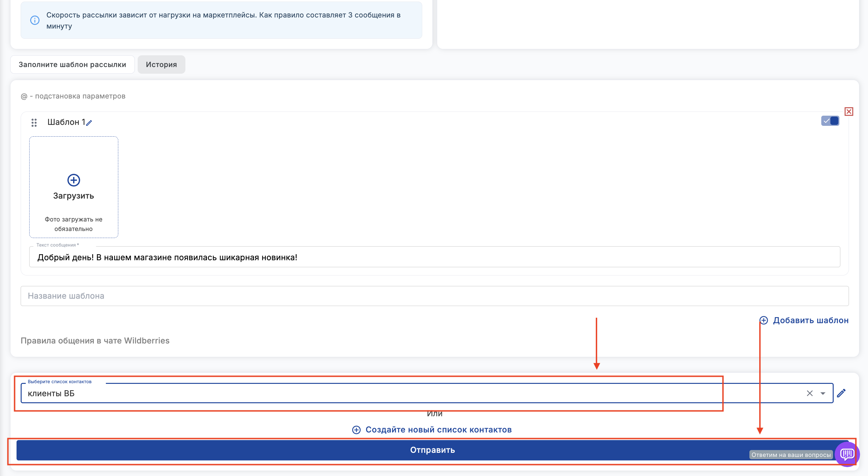The width and height of the screenshot is (868, 476).
Task: Open the support chat widget icon
Action: coord(847,454)
